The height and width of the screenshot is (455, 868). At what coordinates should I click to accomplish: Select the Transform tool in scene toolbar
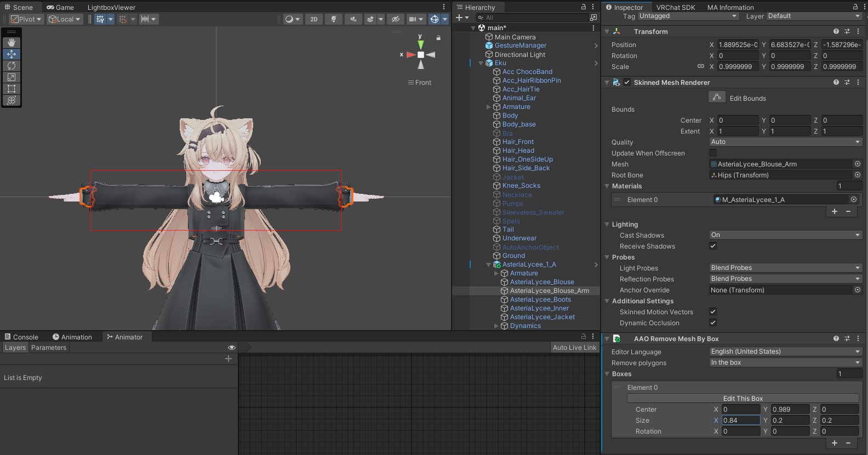coord(11,100)
